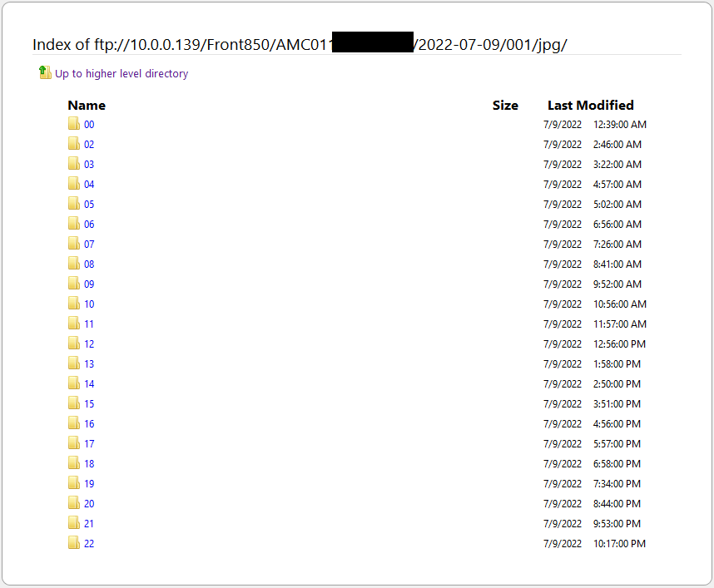Open directory link 06

click(x=89, y=225)
